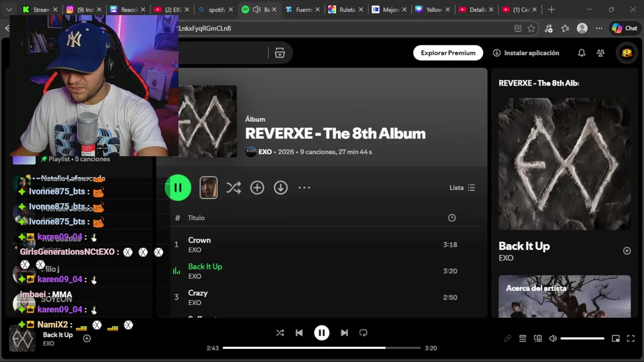Image resolution: width=644 pixels, height=362 pixels.
Task: Click the EXO artist name in the side panel
Action: [x=506, y=258]
